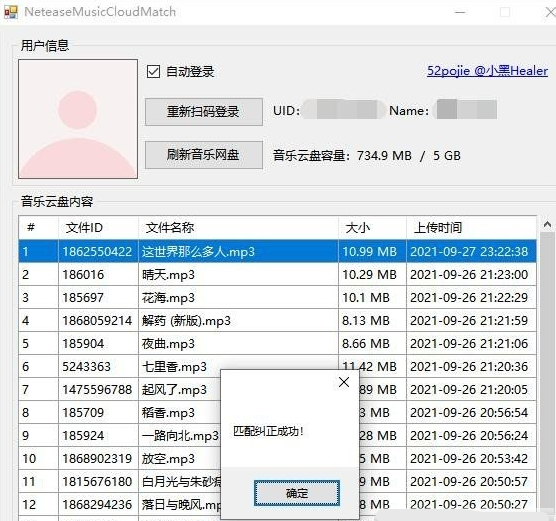The height and width of the screenshot is (521, 556).
Task: Sort by the 文件ID column header
Action: tap(98, 227)
